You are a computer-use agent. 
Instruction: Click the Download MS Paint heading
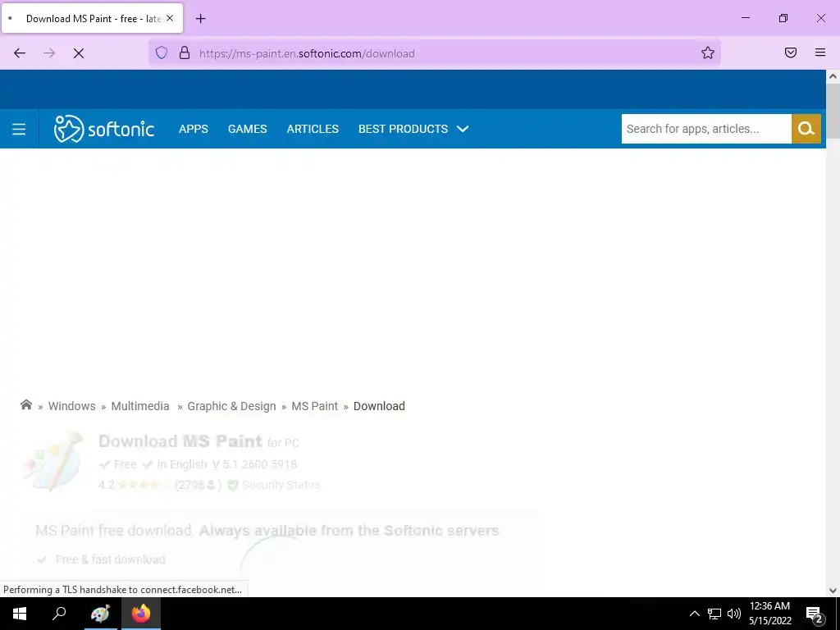[180, 441]
